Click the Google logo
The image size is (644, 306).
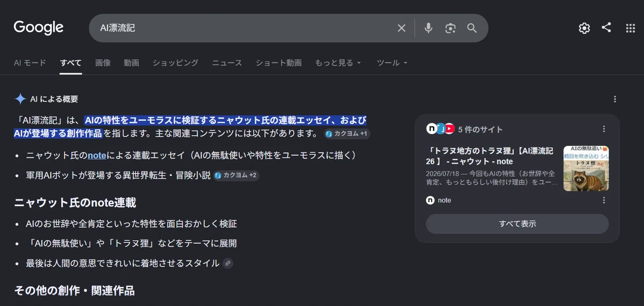(x=39, y=28)
